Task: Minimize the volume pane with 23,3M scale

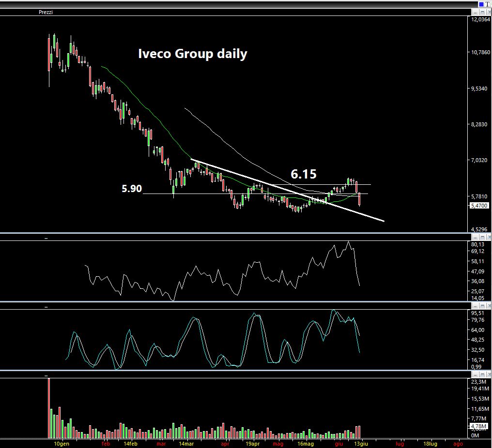Action: 475,374
